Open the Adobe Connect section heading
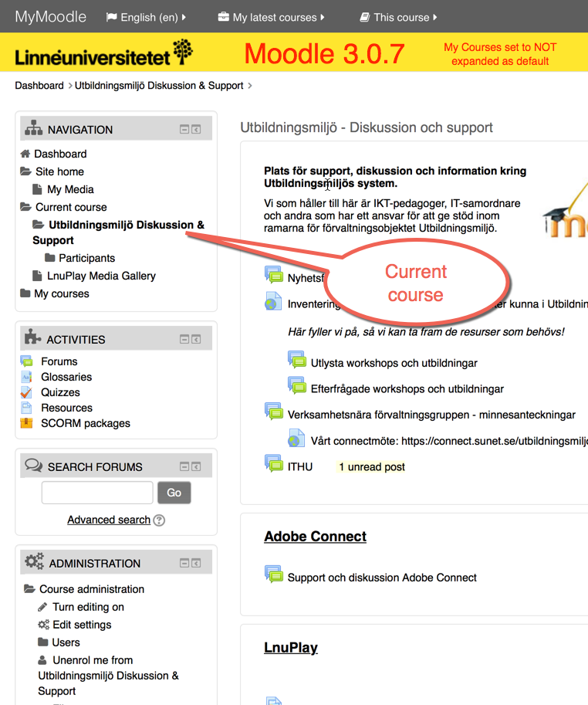This screenshot has height=705, width=588. click(x=315, y=536)
